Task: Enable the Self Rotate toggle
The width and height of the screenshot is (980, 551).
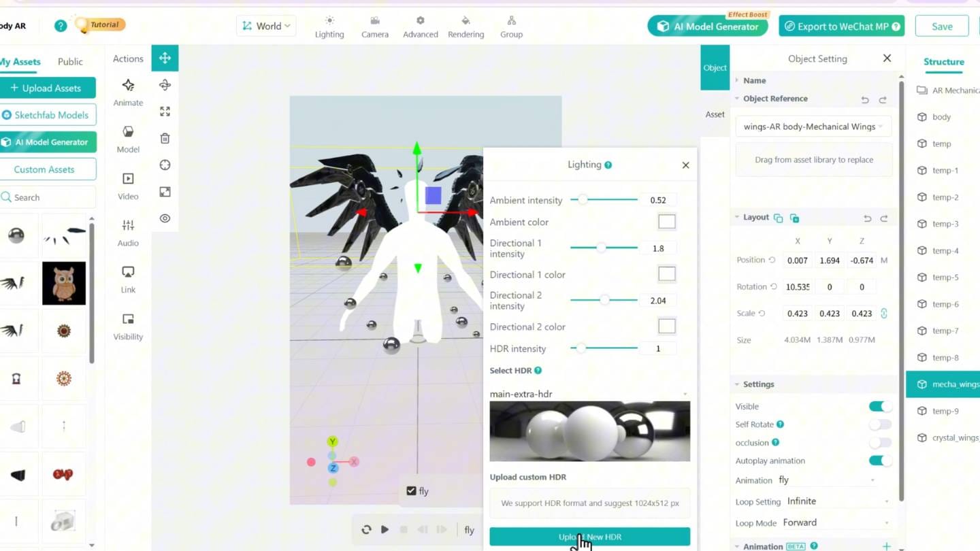Action: click(880, 424)
